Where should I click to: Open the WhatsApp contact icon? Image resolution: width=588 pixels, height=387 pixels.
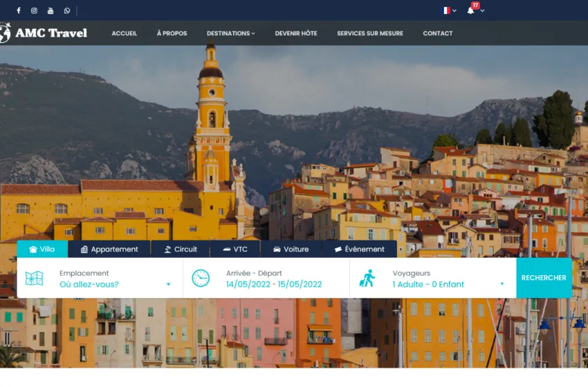pyautogui.click(x=67, y=10)
